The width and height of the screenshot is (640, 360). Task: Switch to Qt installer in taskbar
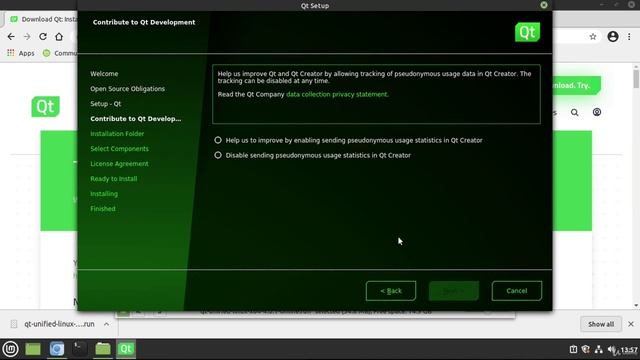point(126,349)
